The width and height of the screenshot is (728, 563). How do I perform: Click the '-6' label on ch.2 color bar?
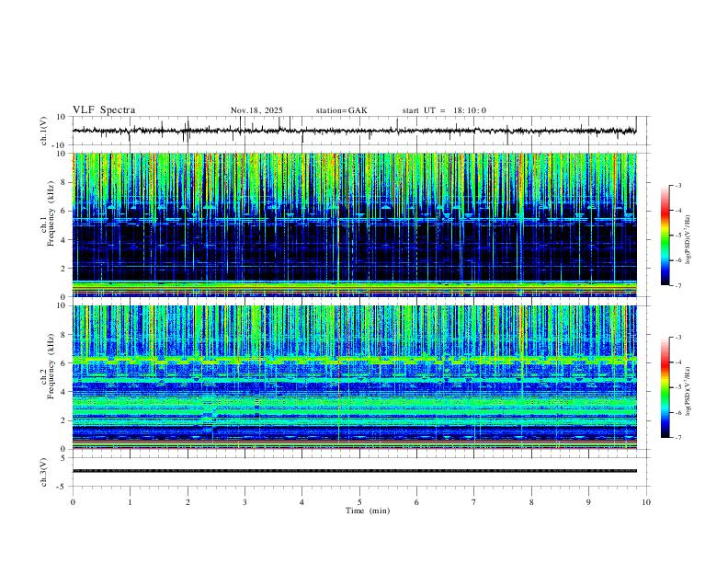click(x=677, y=412)
